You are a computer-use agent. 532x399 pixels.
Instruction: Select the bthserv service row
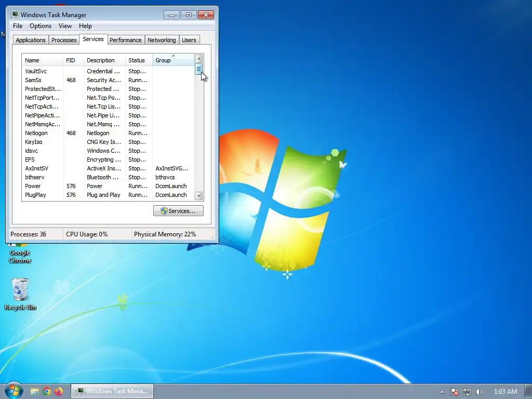tap(108, 177)
